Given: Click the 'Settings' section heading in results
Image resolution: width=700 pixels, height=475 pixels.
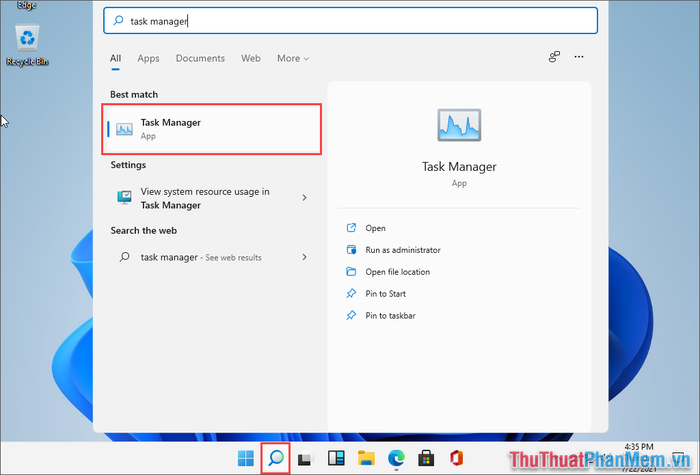Looking at the screenshot, I should 128,165.
